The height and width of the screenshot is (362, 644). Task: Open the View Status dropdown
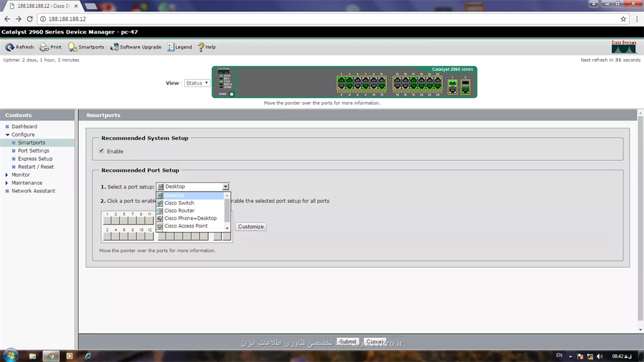(197, 83)
